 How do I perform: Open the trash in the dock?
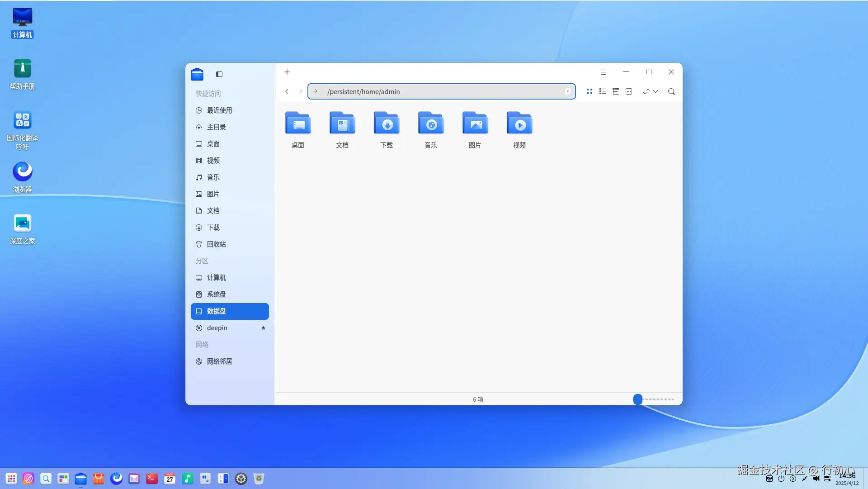(259, 479)
